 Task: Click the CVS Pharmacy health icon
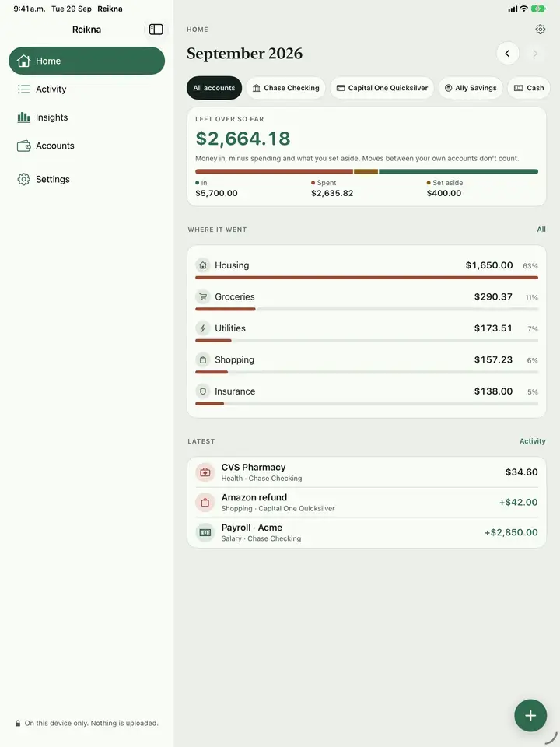pos(205,472)
